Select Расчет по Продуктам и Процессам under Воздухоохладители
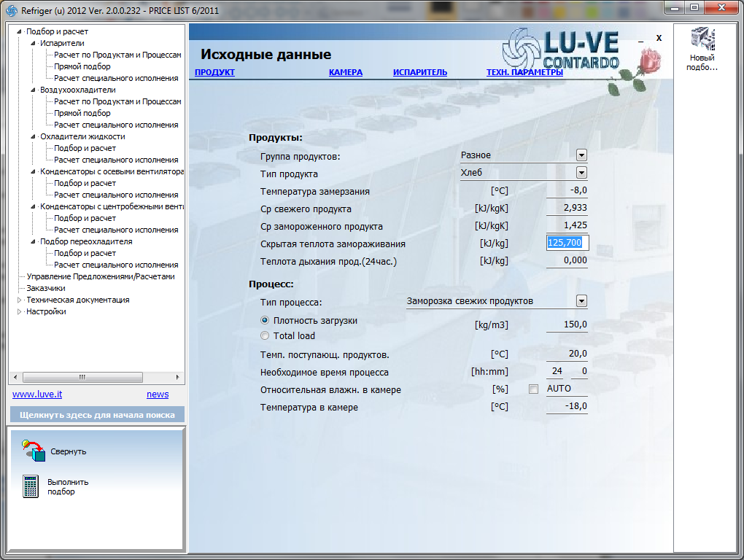The width and height of the screenshot is (744, 560). point(117,101)
